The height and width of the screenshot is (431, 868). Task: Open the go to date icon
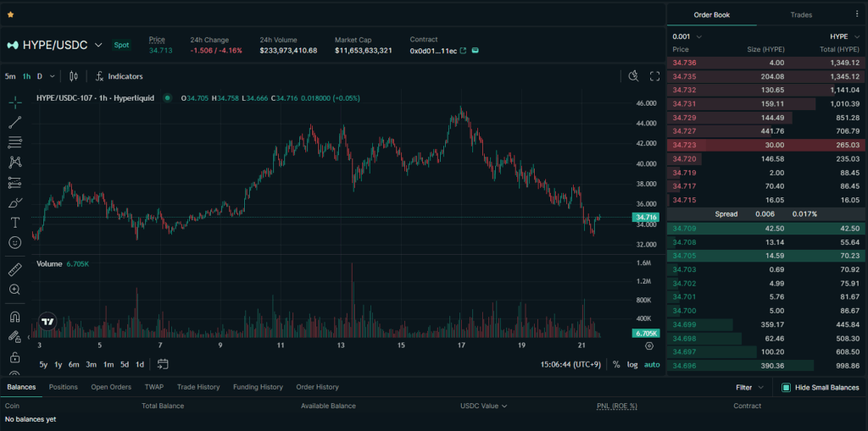[163, 364]
